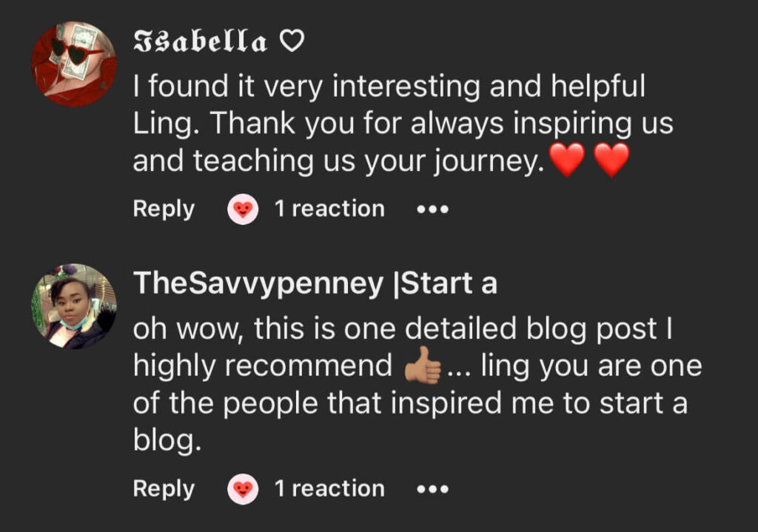Click the Isabella username

point(200,42)
